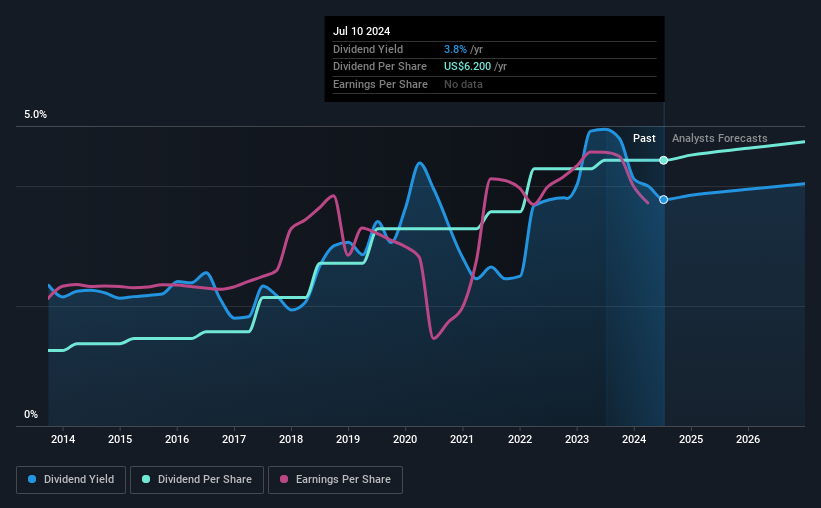Click the 2014 x-axis label
Image resolution: width=821 pixels, height=508 pixels.
63,439
